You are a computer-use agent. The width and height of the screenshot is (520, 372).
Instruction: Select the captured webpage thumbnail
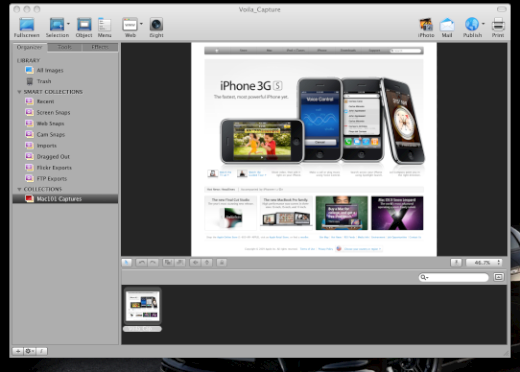pyautogui.click(x=143, y=306)
